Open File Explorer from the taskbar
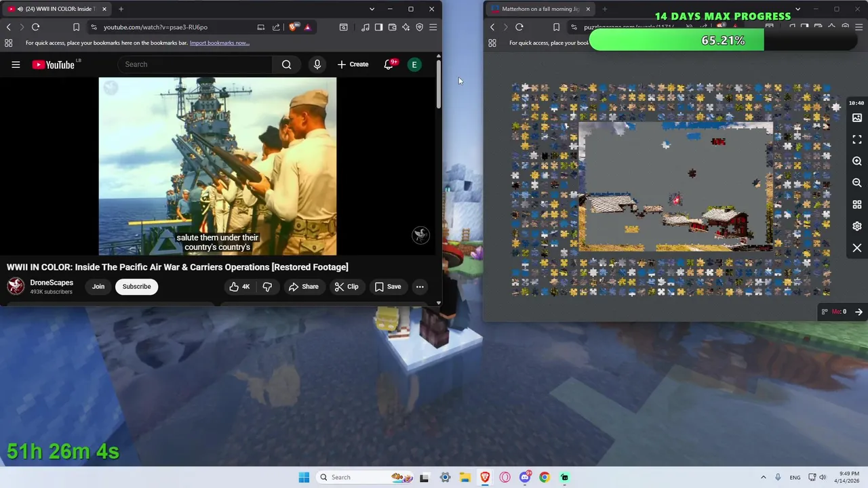Viewport: 868px width, 488px height. [x=465, y=477]
